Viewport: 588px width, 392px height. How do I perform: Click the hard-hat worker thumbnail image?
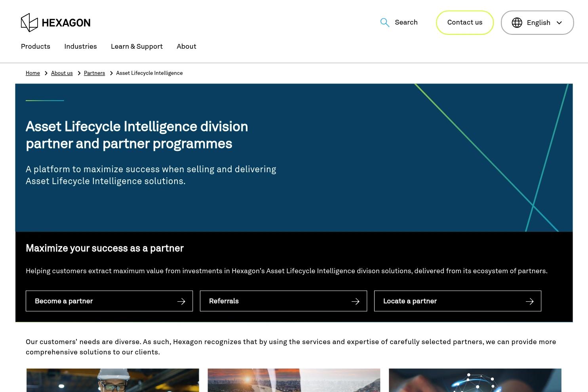click(x=113, y=380)
